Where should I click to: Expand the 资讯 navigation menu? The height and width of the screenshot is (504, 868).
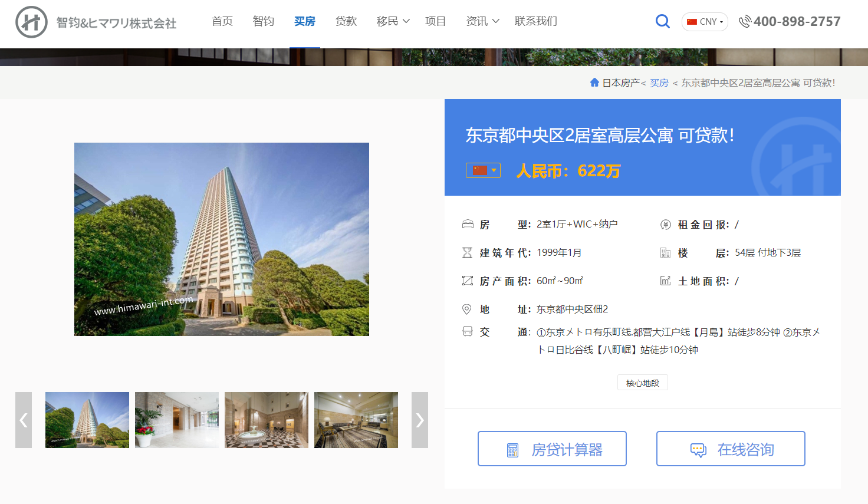tap(482, 21)
